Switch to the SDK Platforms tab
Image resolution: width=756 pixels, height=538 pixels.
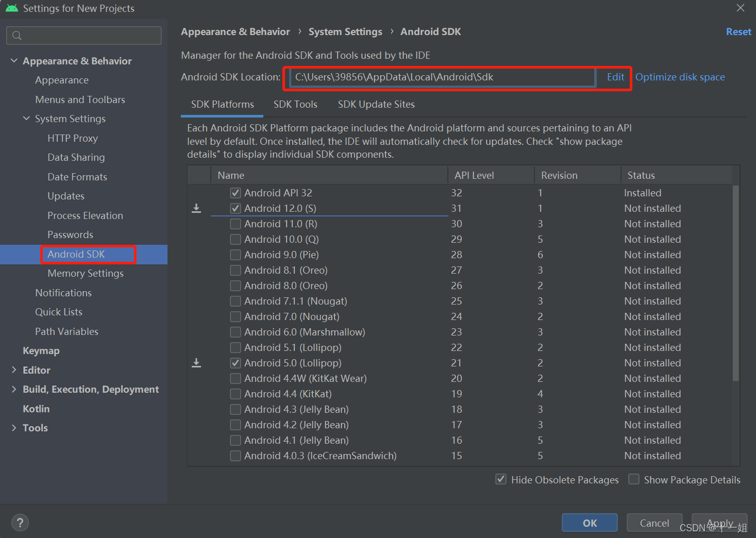pos(223,105)
